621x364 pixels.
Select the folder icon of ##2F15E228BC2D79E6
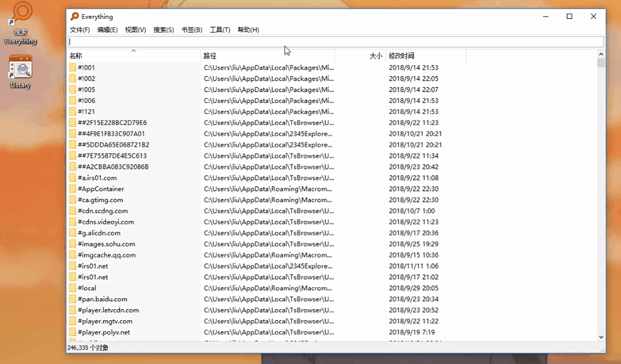pos(73,123)
